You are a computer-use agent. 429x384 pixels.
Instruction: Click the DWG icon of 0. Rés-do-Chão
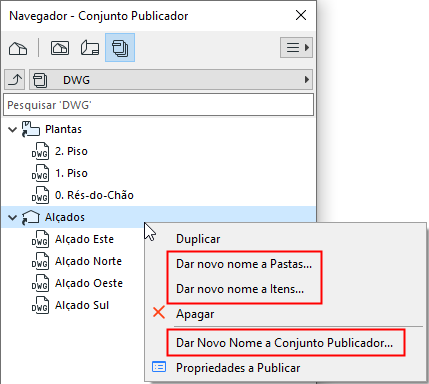pyautogui.click(x=40, y=195)
